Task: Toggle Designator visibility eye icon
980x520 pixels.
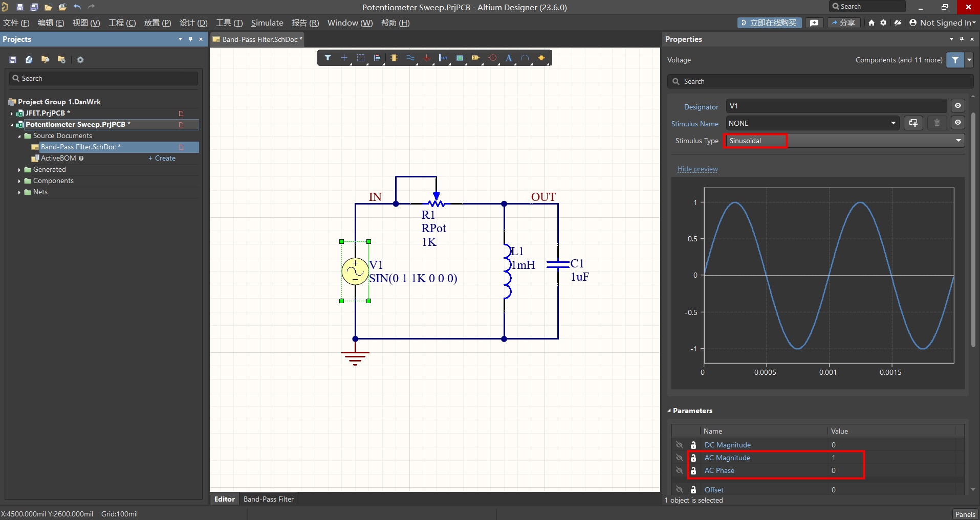Action: [x=958, y=106]
